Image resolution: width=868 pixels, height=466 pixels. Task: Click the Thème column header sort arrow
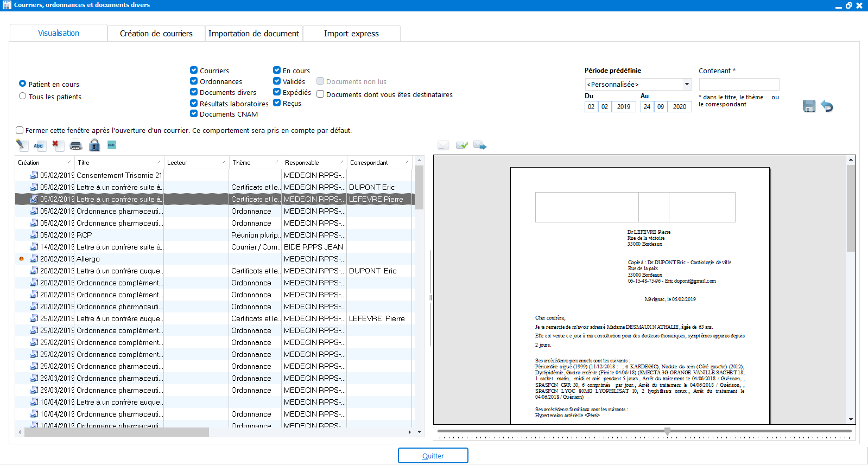point(276,162)
